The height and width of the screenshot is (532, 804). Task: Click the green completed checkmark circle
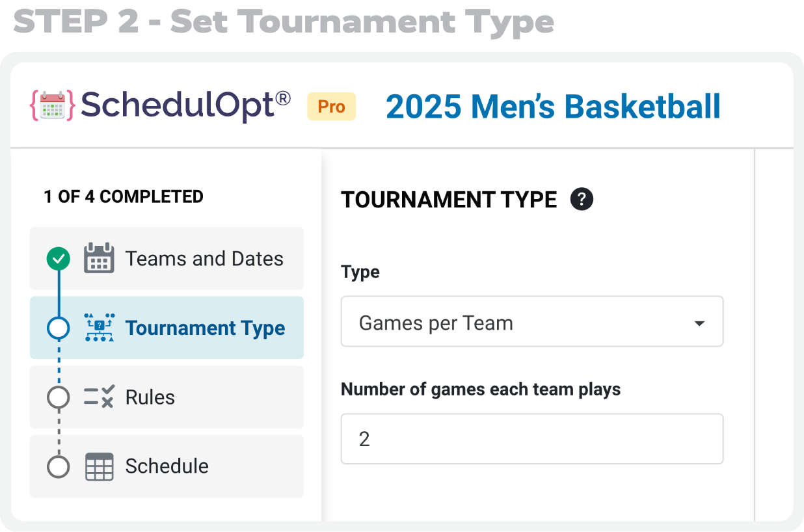coord(59,259)
